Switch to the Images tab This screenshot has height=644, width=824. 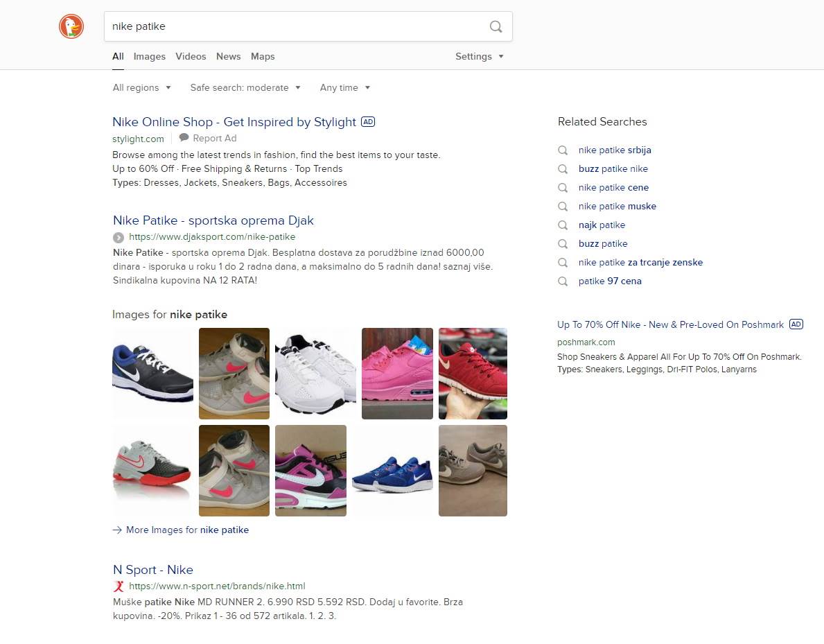(x=149, y=56)
